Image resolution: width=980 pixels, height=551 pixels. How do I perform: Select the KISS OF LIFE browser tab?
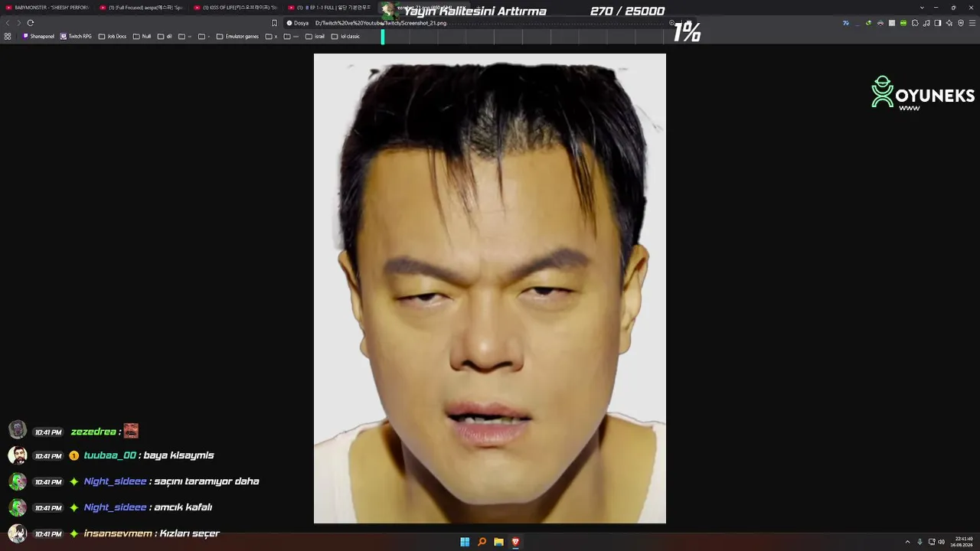[236, 8]
